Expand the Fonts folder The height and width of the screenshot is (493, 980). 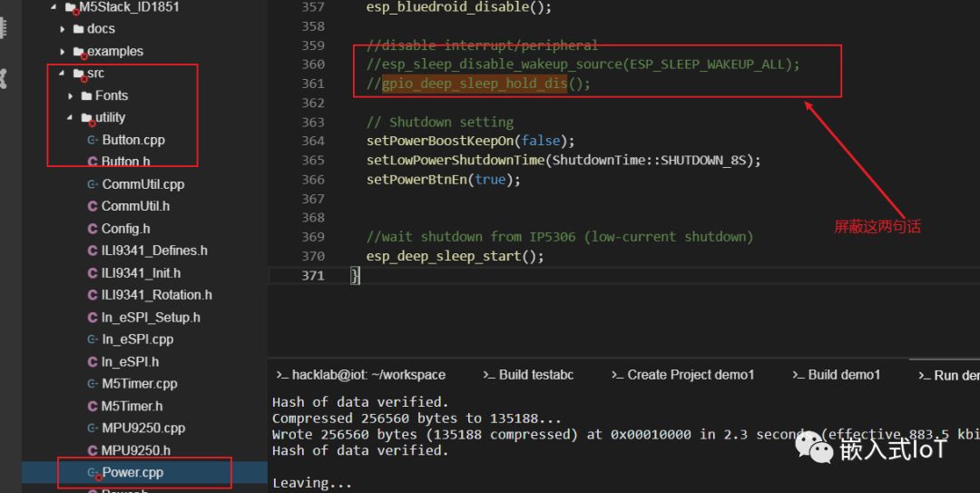click(71, 95)
